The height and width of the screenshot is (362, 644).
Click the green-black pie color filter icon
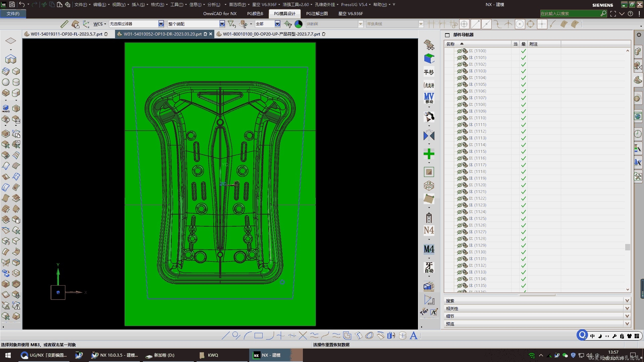[x=298, y=24]
